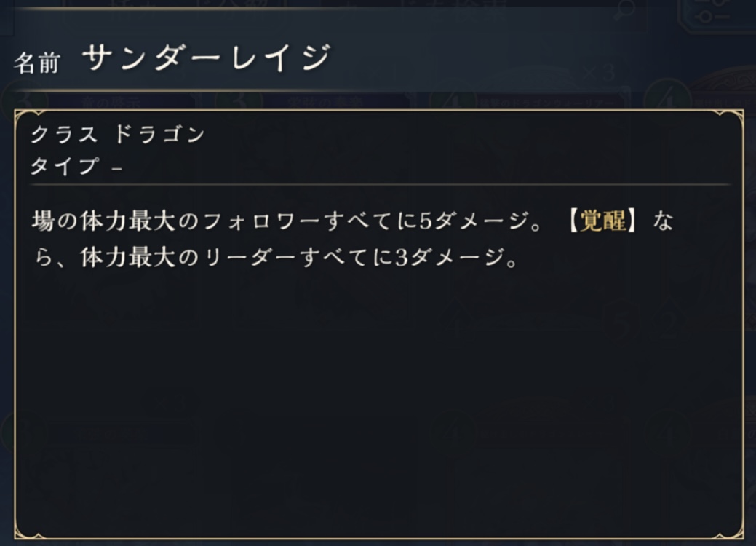Click the empty area of the detail panel
The height and width of the screenshot is (546, 756).
point(378,400)
